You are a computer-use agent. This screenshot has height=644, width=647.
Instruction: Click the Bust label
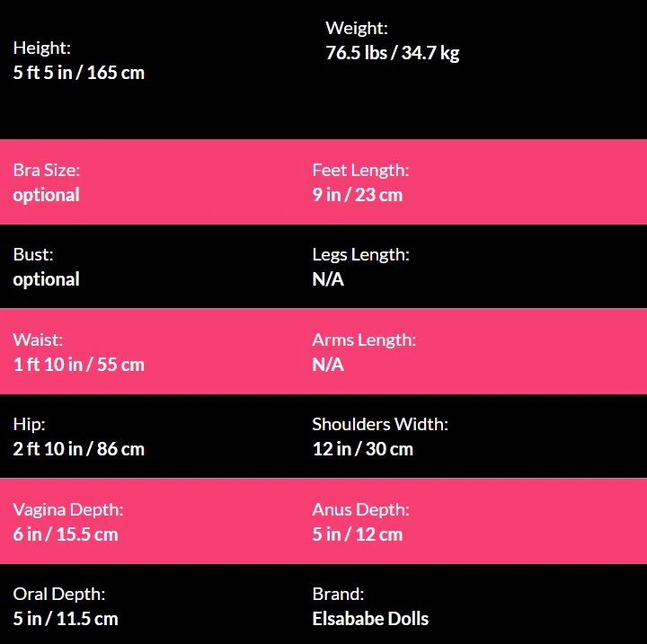(33, 254)
